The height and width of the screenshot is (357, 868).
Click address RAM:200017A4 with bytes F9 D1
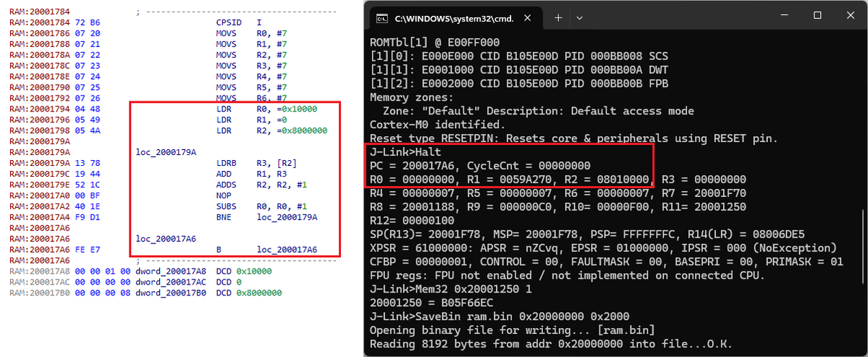[54, 217]
